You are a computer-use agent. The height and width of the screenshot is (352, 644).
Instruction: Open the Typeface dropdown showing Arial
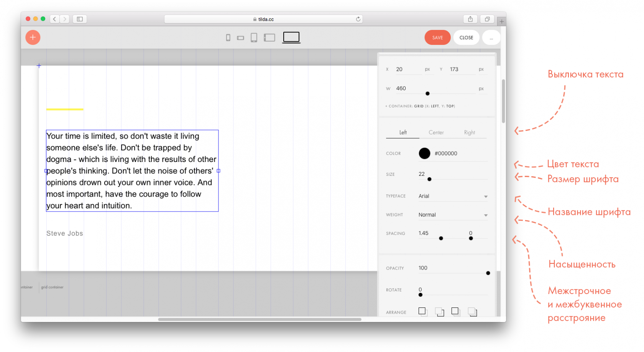point(452,196)
